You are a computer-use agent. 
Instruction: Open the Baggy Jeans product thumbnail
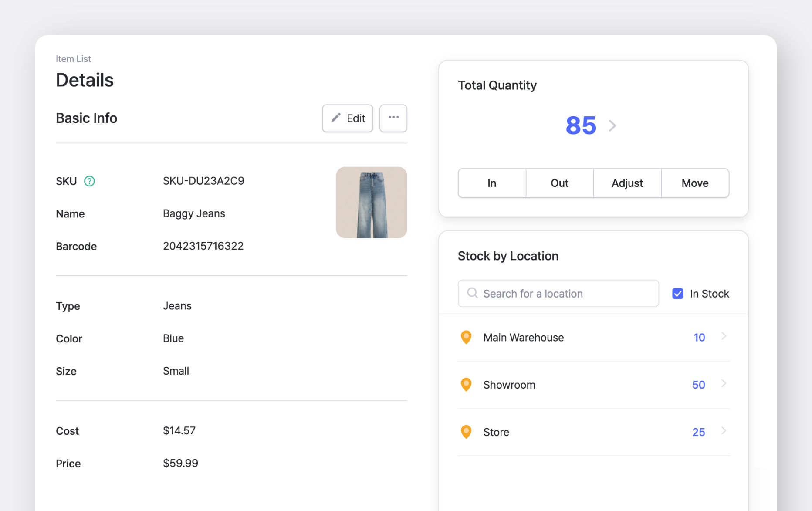(371, 203)
